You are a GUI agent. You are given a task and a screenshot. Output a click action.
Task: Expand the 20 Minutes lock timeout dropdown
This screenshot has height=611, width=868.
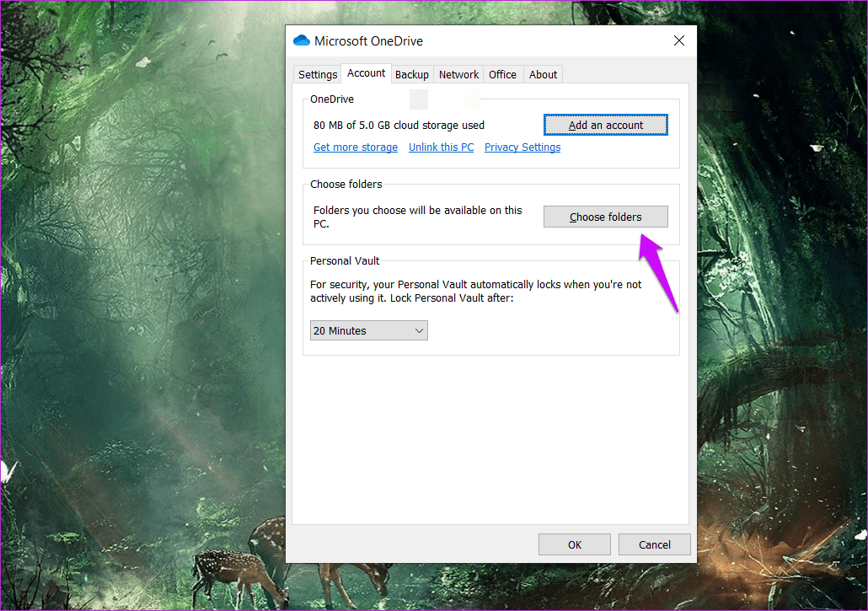tap(368, 330)
